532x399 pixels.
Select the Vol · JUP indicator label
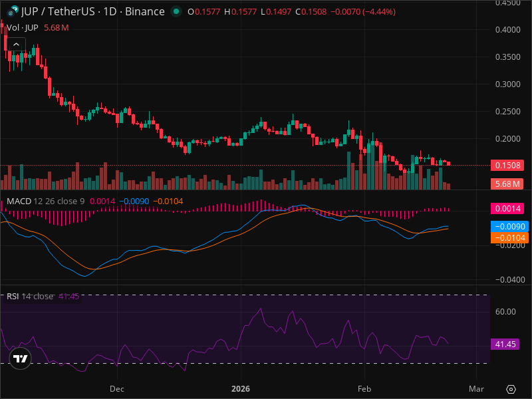(x=23, y=28)
